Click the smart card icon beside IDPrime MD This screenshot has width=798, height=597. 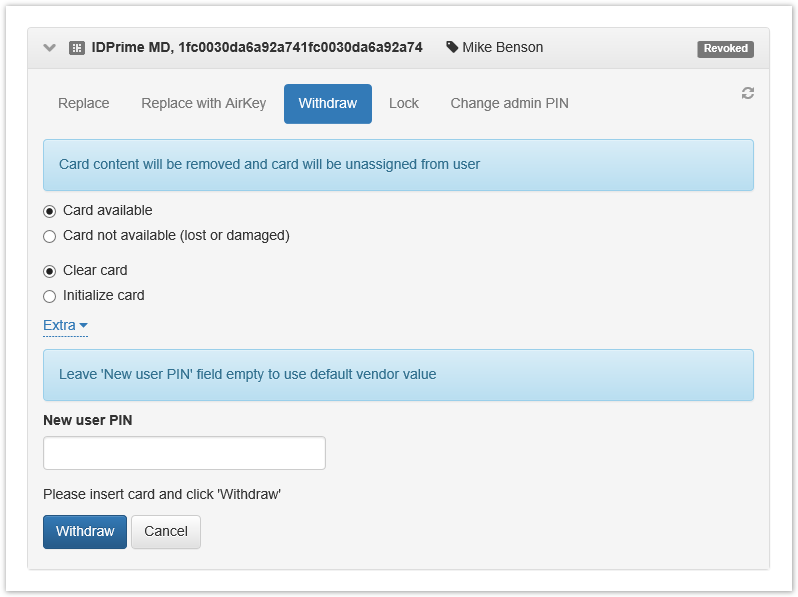coord(77,48)
